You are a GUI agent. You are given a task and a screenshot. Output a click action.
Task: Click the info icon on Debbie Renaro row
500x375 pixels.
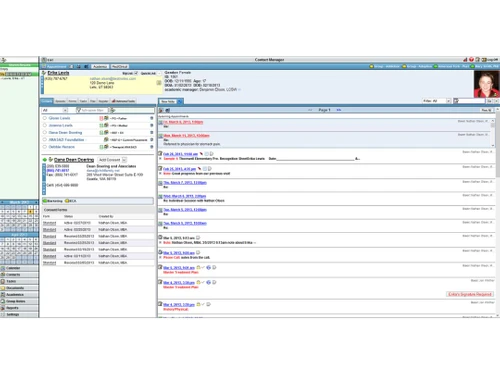(x=152, y=147)
